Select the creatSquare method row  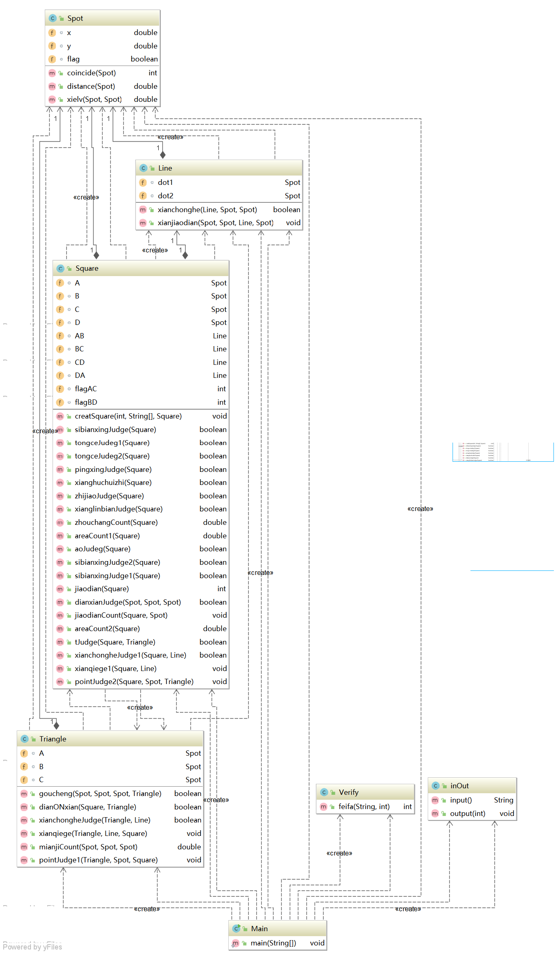click(x=141, y=416)
